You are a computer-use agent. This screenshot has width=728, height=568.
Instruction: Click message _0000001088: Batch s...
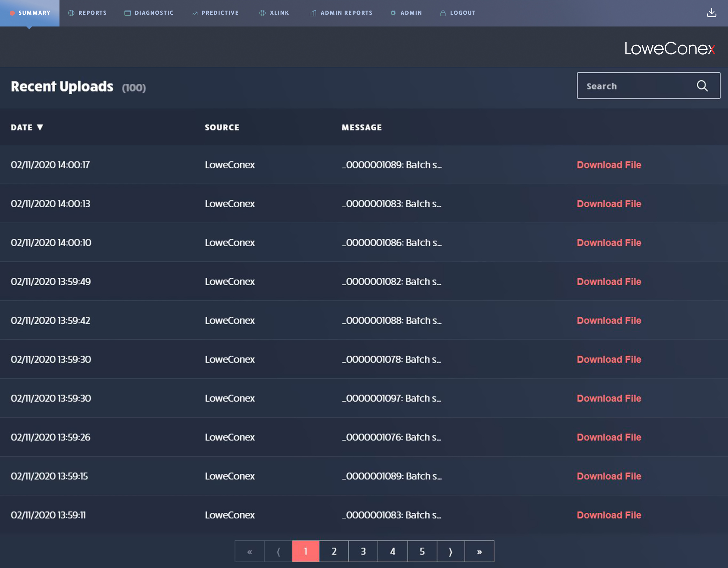392,320
